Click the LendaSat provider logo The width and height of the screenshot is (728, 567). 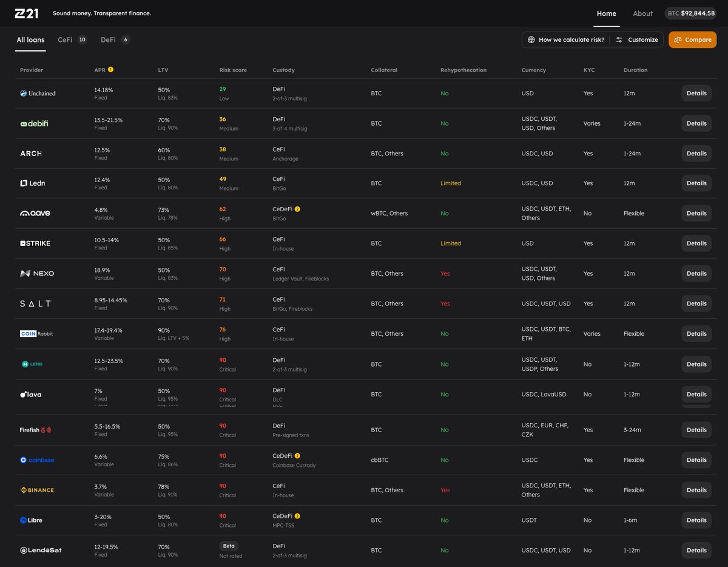click(41, 551)
